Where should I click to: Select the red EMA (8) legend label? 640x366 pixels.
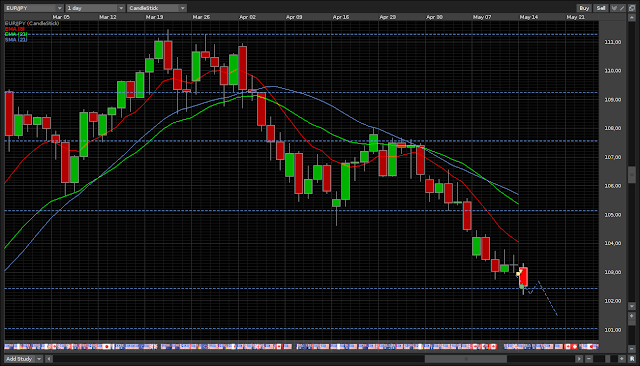tap(15, 29)
